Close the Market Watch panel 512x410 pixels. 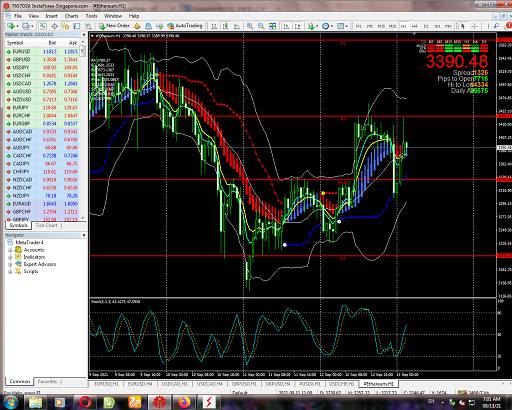tap(84, 34)
